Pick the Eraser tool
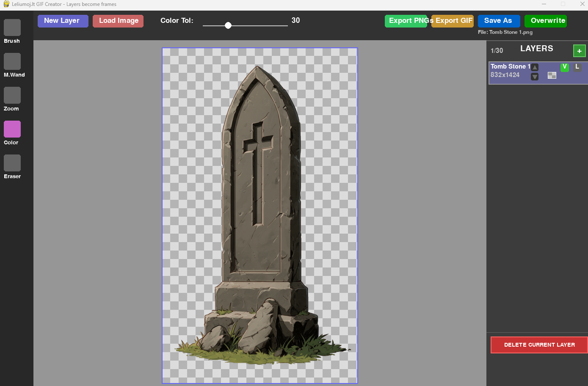 (12, 163)
